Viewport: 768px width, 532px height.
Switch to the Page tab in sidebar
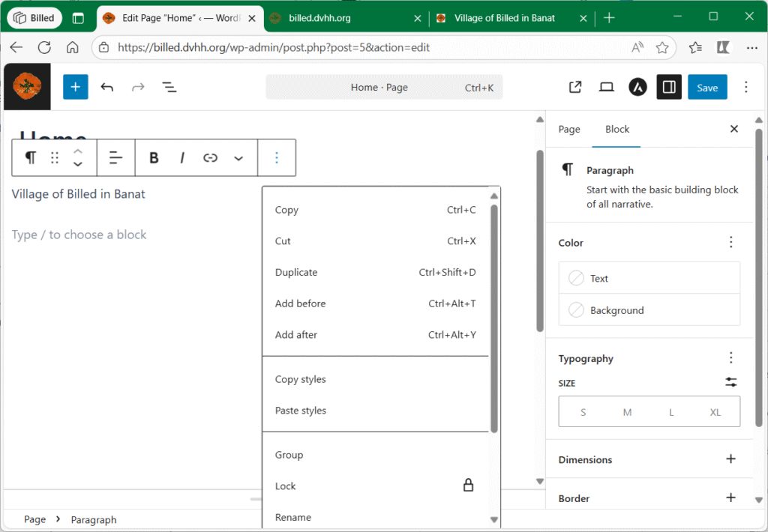(x=569, y=129)
